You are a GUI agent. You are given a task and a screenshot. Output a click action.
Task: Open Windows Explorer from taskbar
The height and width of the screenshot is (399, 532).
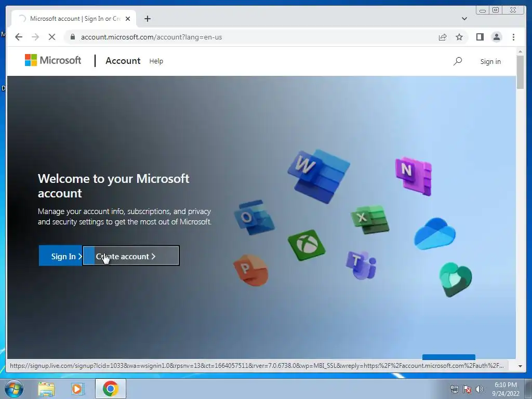point(46,389)
